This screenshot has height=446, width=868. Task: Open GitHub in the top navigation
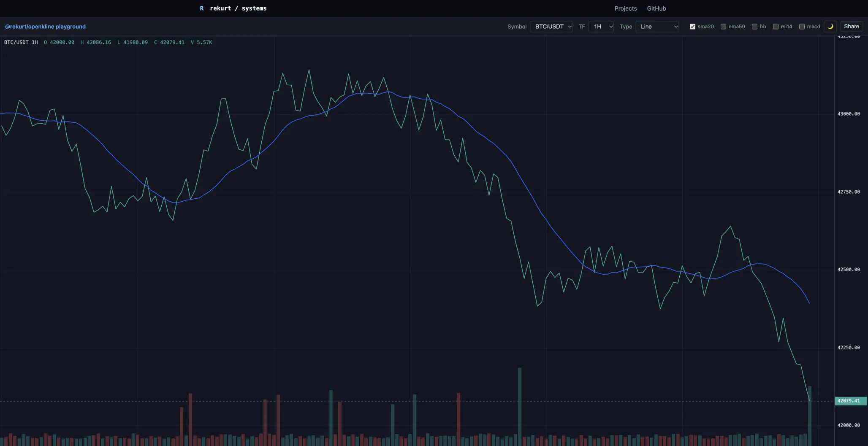coord(656,8)
